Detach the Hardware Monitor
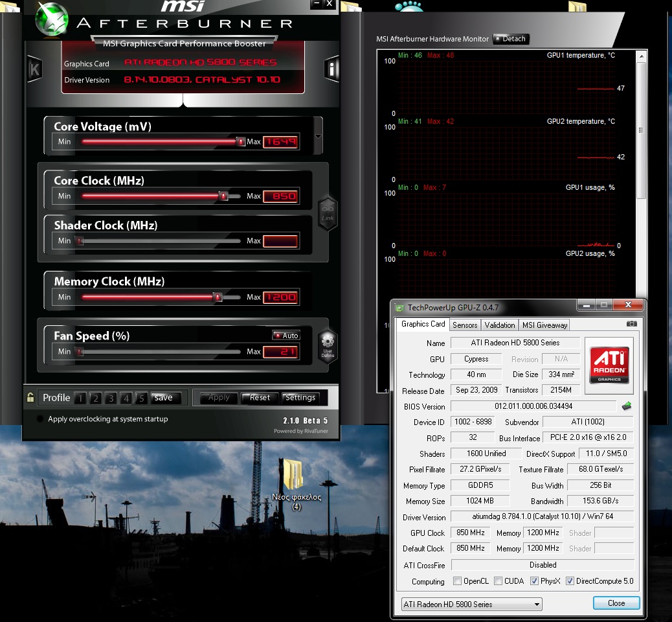 [x=511, y=39]
